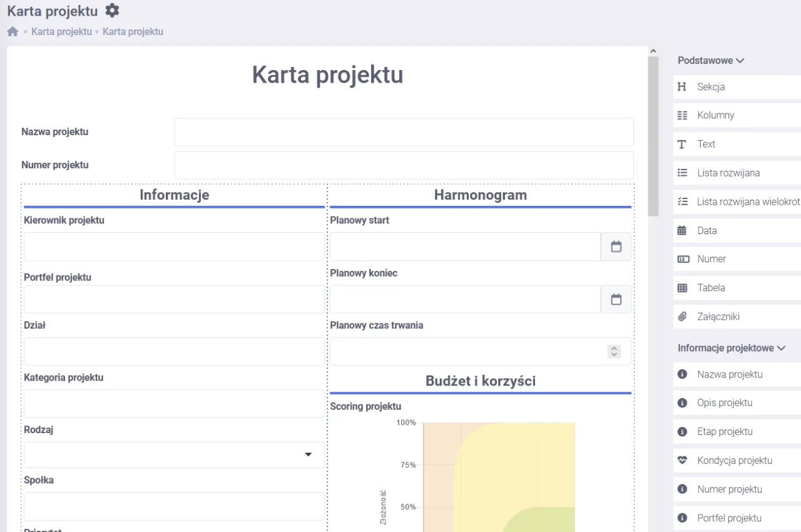Insert a Tabela element

coord(720,287)
